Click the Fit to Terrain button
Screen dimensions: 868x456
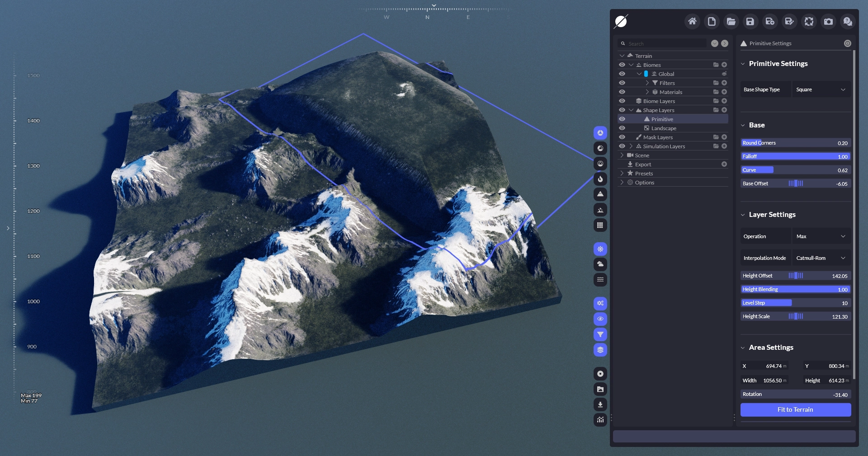(795, 409)
